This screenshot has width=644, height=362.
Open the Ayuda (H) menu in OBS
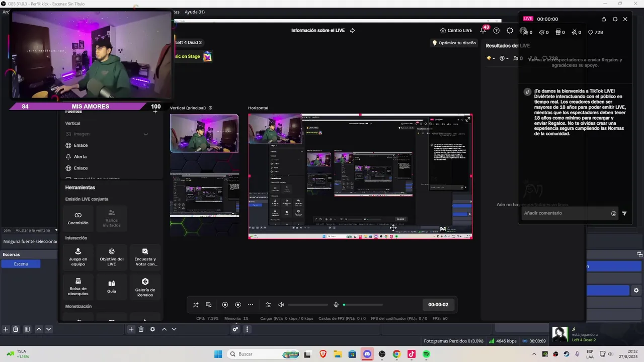(x=195, y=12)
